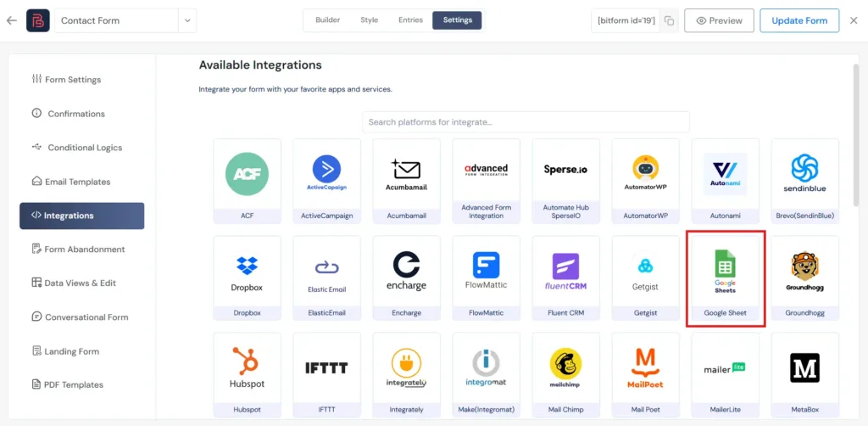
Task: Click the vertical scrollbar on the right
Action: [854, 136]
